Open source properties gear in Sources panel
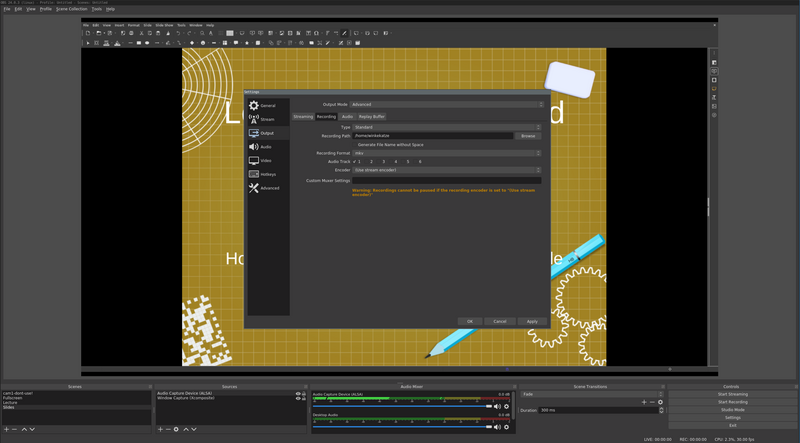800x443 pixels. tap(177, 429)
